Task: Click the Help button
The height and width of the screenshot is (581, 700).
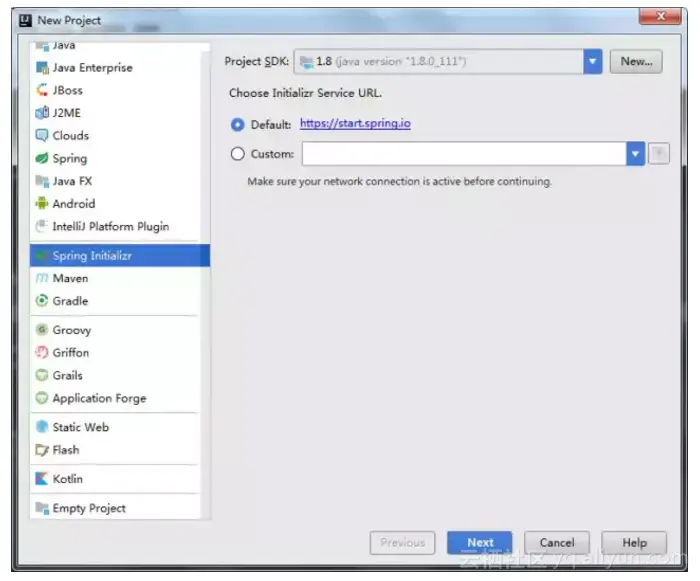Action: [634, 543]
